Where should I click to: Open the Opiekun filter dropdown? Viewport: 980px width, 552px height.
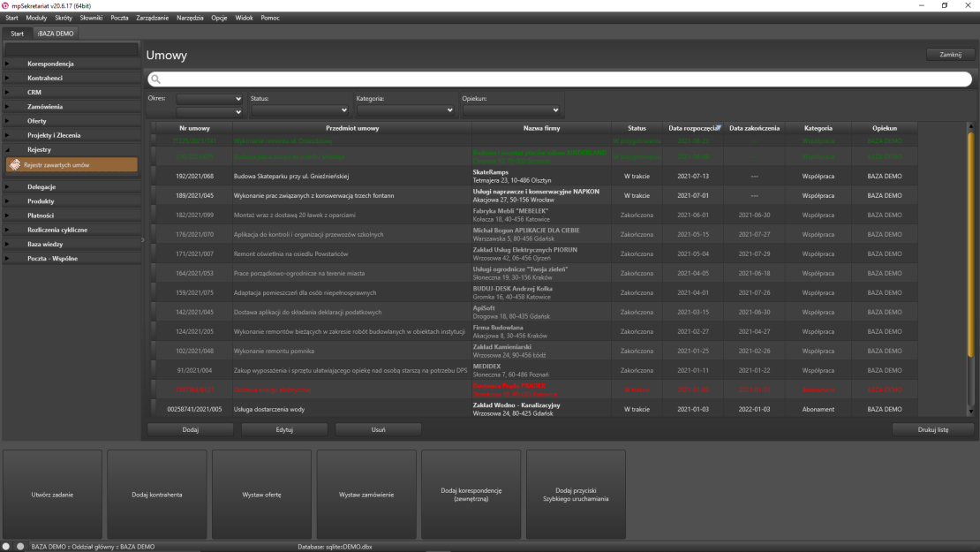tap(510, 110)
